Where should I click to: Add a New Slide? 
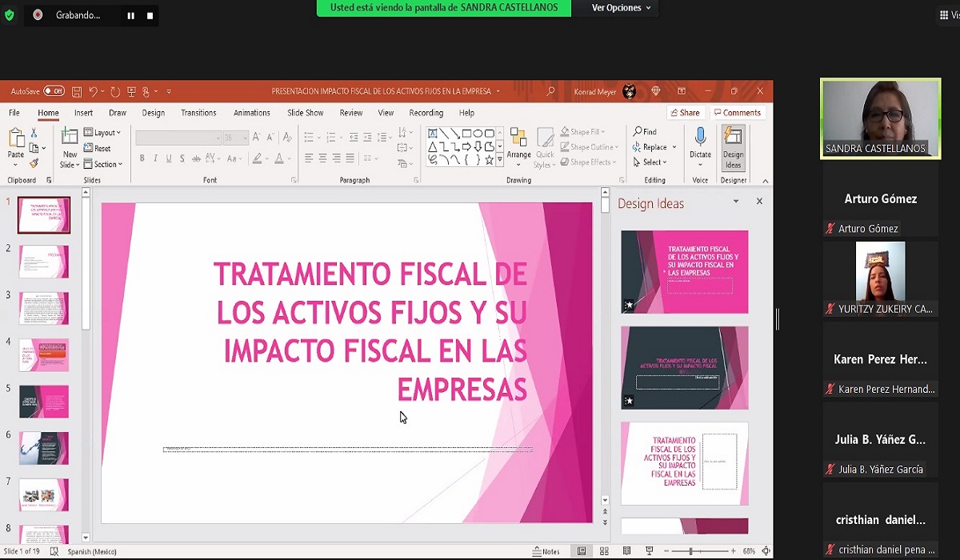point(70,148)
